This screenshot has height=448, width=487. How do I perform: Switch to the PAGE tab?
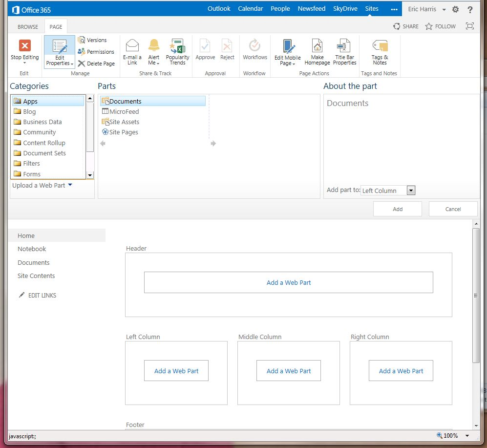(56, 27)
